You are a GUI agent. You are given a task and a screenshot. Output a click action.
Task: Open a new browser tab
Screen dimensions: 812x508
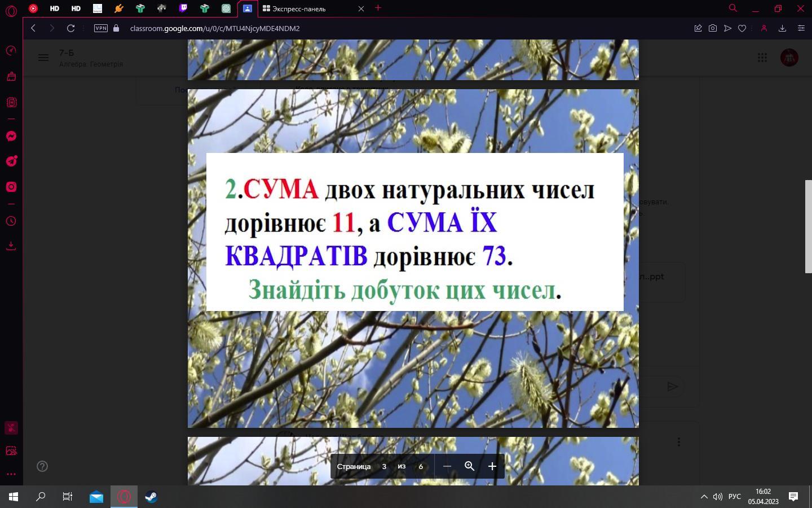click(x=378, y=8)
